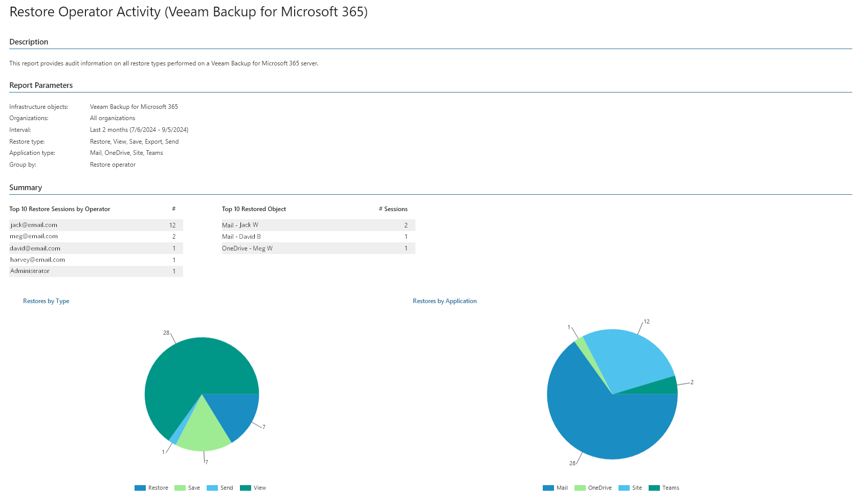This screenshot has height=504, width=864.
Task: Click the OneDrive - Meg W restored object
Action: 318,248
